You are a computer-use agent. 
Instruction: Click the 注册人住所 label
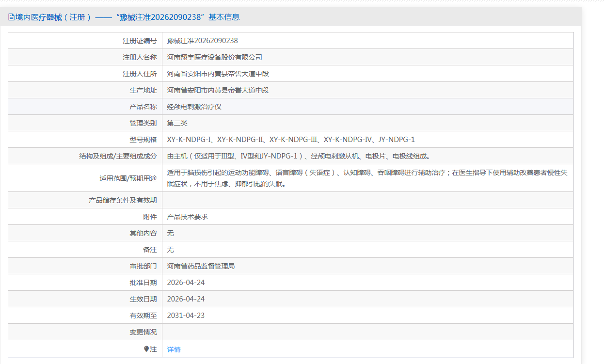(140, 74)
